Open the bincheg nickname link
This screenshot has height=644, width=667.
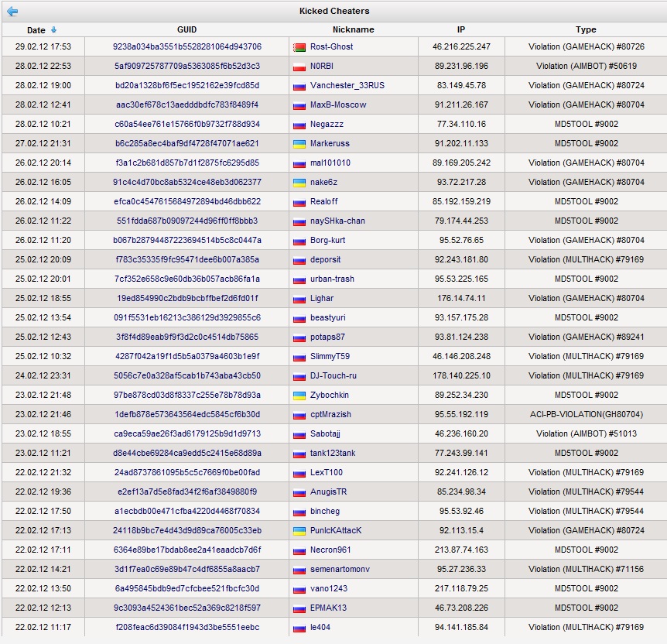(x=324, y=511)
